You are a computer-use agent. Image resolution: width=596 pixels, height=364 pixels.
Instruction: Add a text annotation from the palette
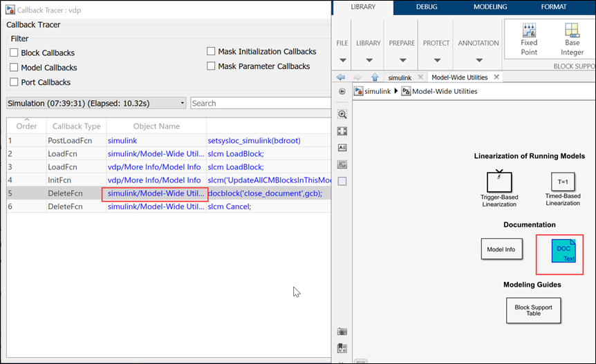coord(342,148)
